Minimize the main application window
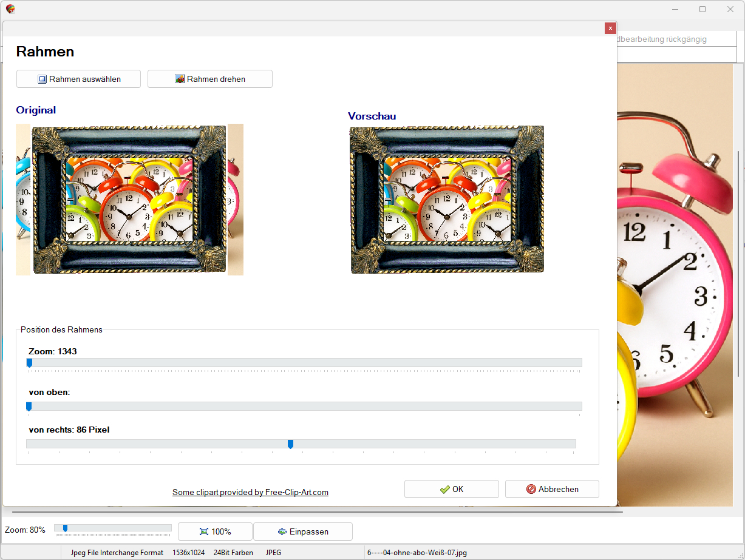The height and width of the screenshot is (560, 745). pos(675,9)
